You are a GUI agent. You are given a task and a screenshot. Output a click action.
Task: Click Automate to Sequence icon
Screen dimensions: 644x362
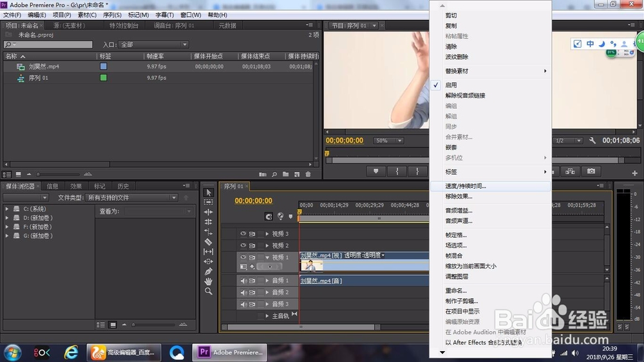(x=263, y=175)
